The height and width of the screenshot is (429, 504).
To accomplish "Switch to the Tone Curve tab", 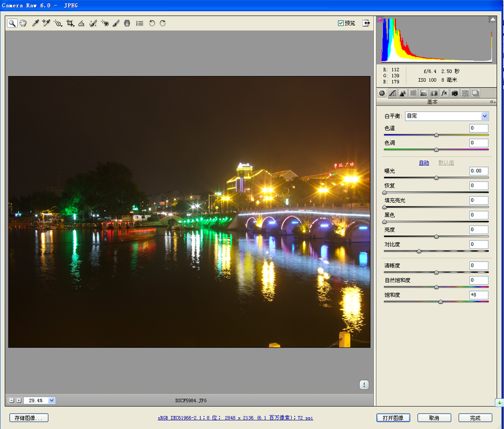I will (393, 93).
